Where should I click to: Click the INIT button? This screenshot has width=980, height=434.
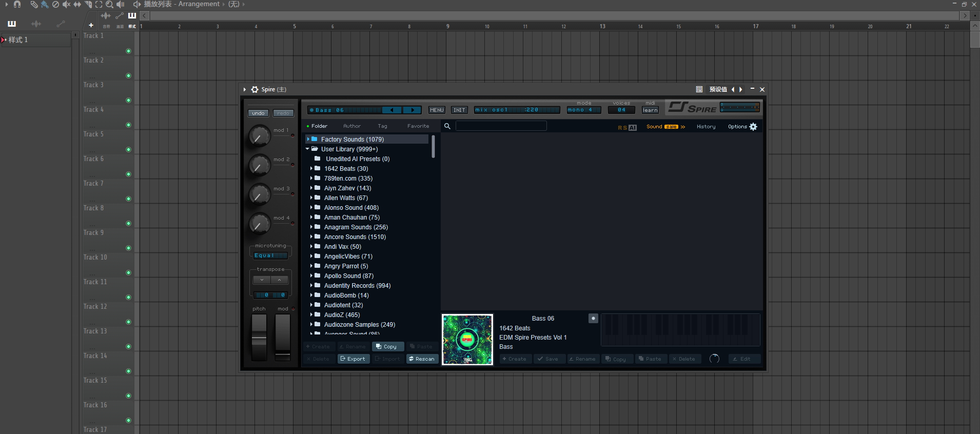[459, 110]
